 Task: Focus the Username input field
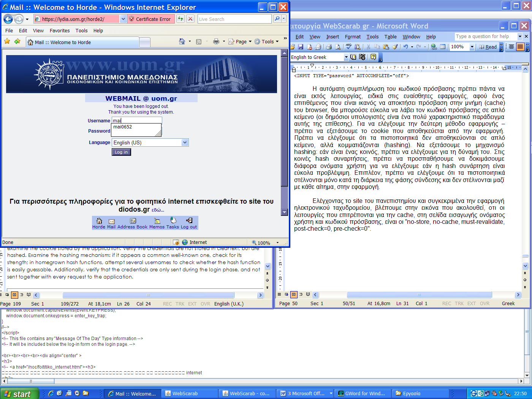point(137,120)
